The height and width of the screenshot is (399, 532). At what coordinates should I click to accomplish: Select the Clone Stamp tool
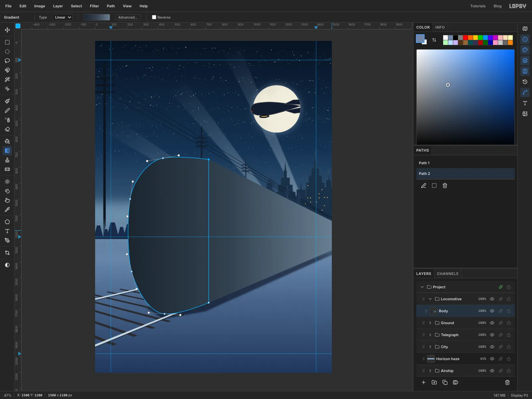click(x=7, y=160)
